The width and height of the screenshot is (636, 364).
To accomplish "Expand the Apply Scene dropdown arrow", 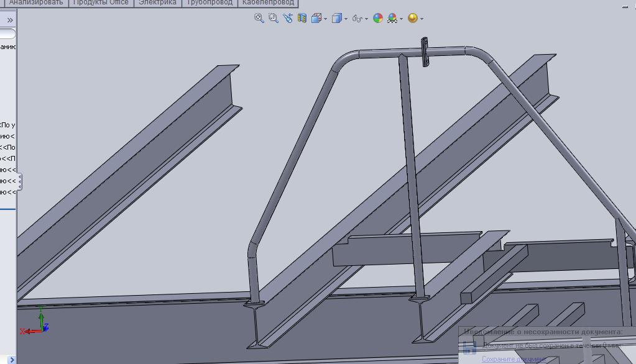I will (401, 19).
